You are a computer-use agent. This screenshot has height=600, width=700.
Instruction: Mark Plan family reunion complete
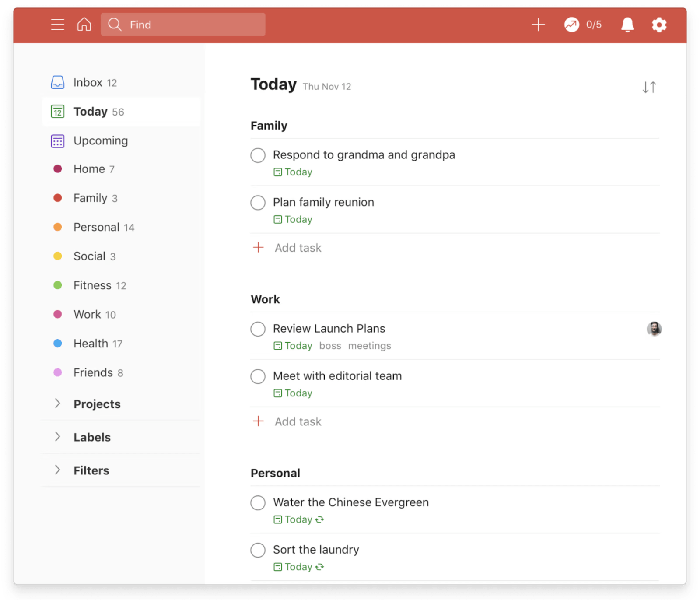point(258,203)
